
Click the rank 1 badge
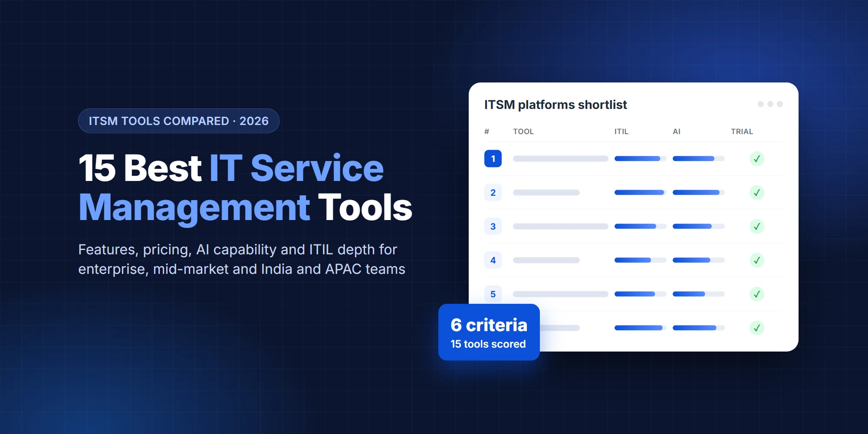493,159
